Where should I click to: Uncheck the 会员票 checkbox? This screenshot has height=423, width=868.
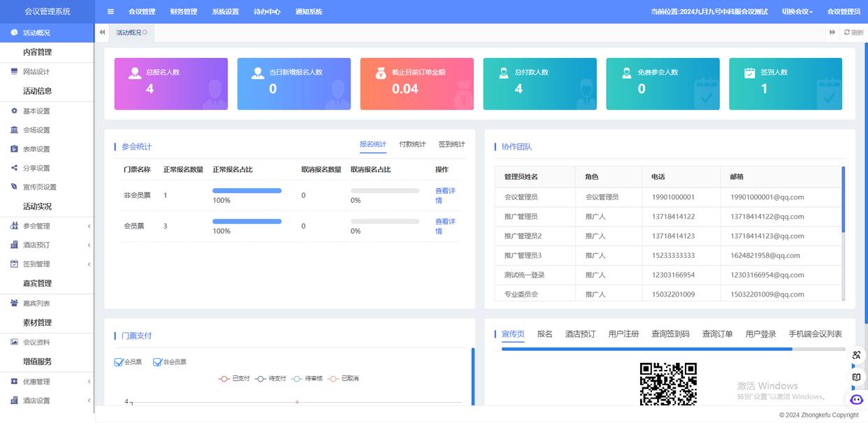pyautogui.click(x=119, y=362)
